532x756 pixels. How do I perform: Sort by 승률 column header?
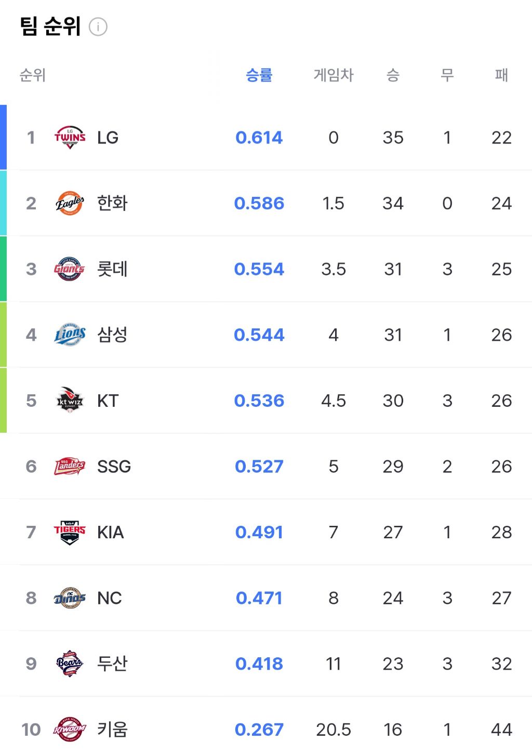point(259,75)
